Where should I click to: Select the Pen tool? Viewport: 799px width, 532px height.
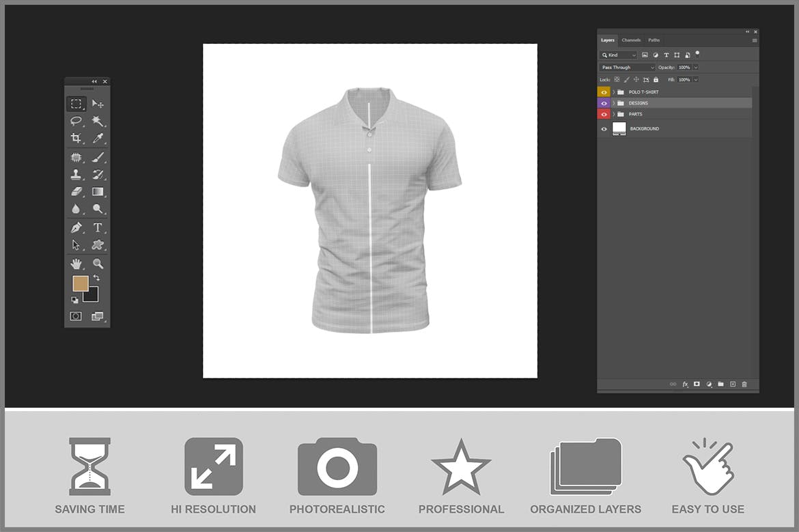point(76,227)
